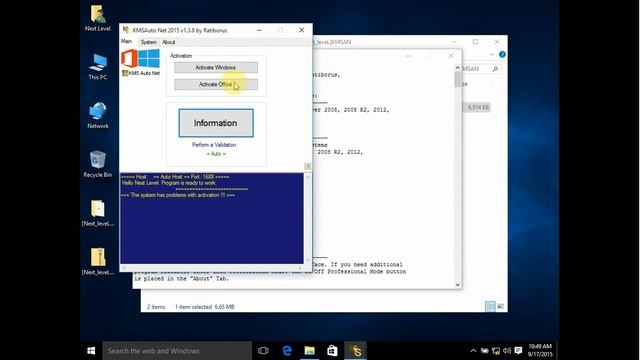Open File Explorer from the taskbar

pos(309,351)
